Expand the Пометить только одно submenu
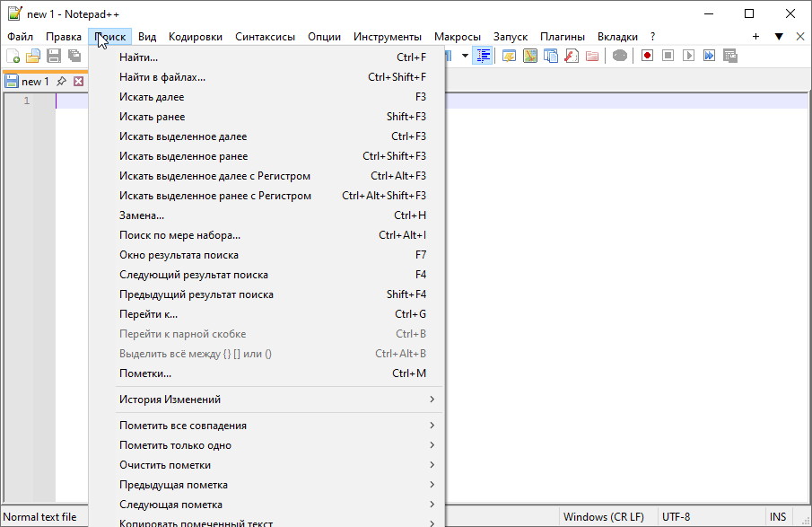 coord(266,445)
